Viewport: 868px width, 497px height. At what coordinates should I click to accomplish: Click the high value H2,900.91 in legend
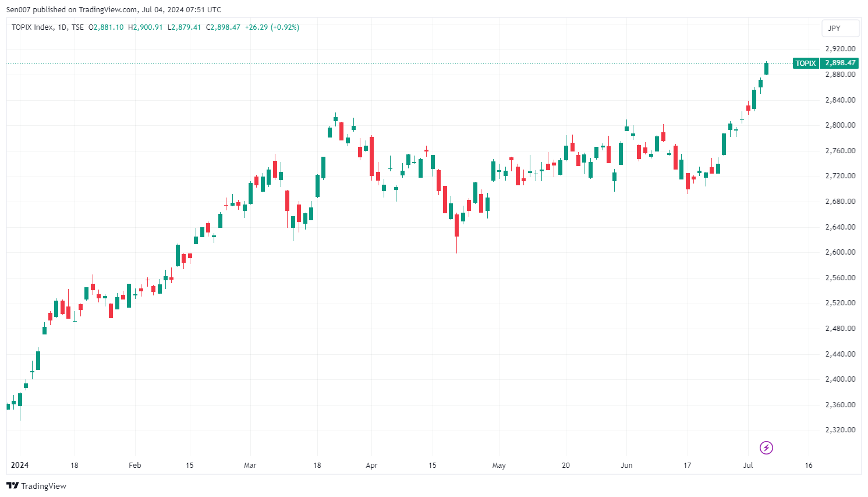tap(146, 27)
